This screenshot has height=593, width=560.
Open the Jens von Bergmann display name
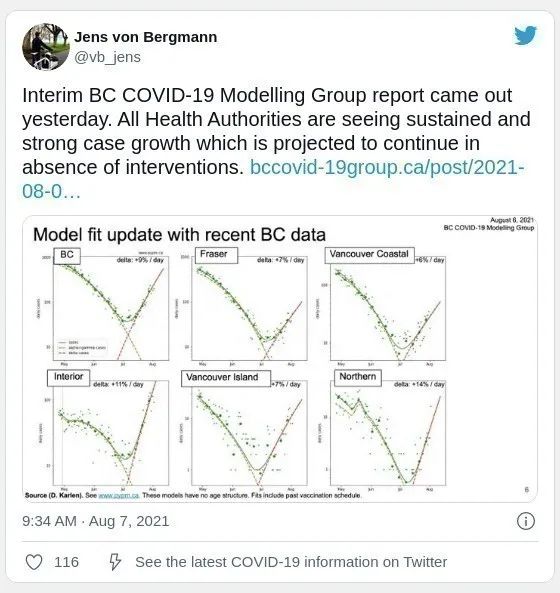click(x=146, y=37)
